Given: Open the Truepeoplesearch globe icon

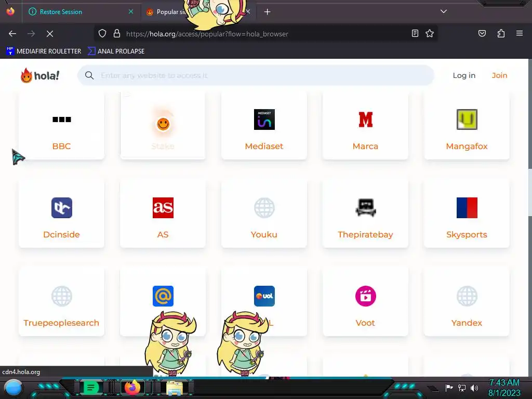Looking at the screenshot, I should (62, 296).
